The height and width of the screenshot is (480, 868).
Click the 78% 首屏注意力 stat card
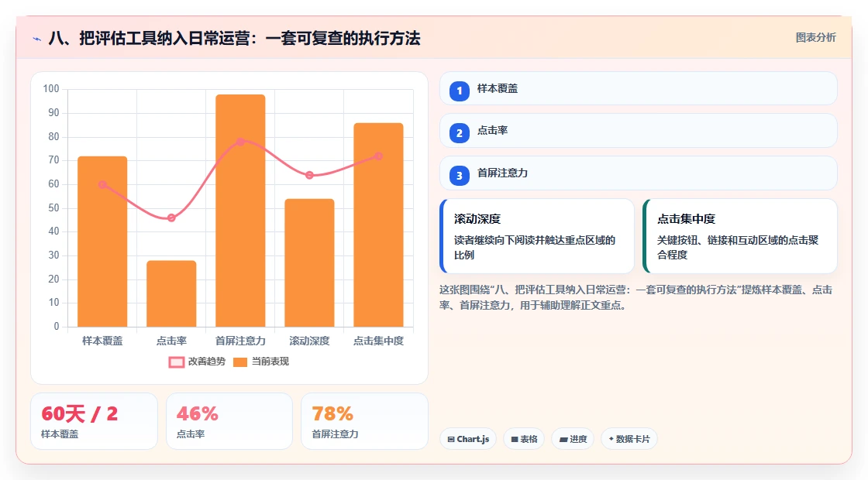(365, 421)
